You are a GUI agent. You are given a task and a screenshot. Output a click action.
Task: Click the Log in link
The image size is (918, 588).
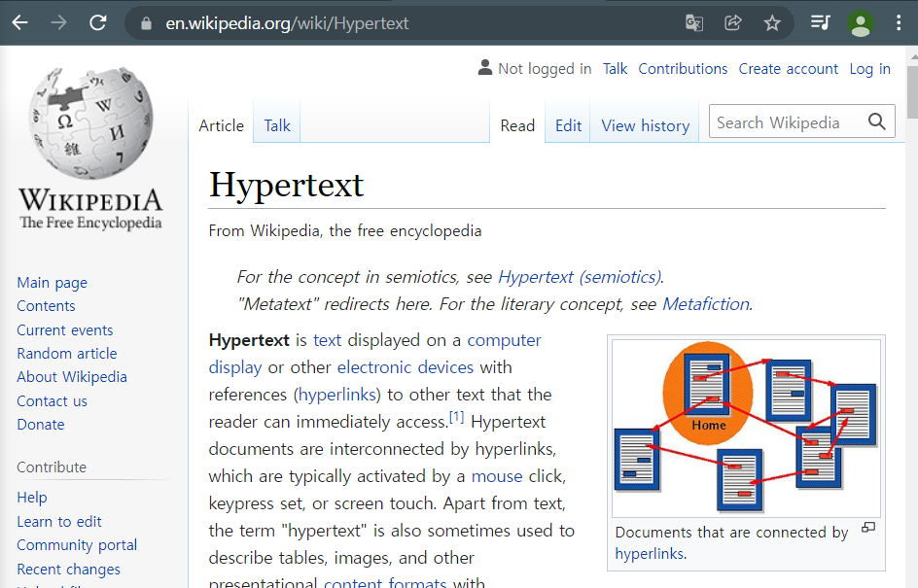(869, 68)
